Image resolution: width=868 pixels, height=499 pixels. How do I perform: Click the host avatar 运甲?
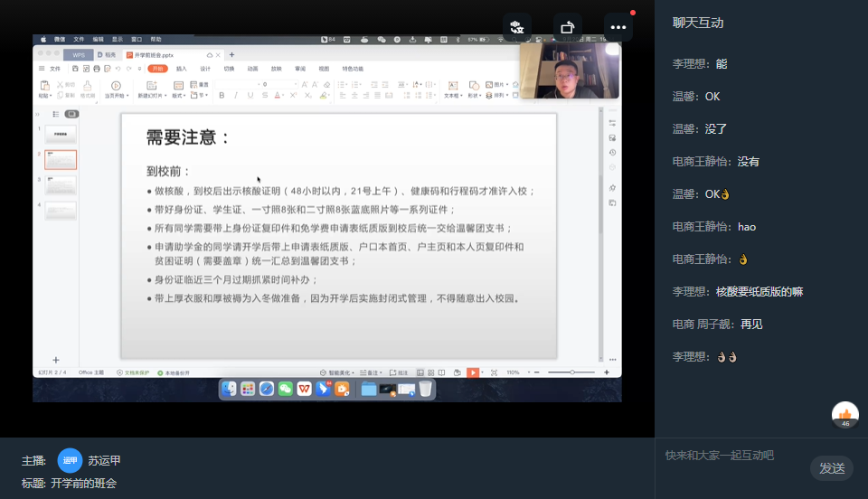(x=70, y=460)
